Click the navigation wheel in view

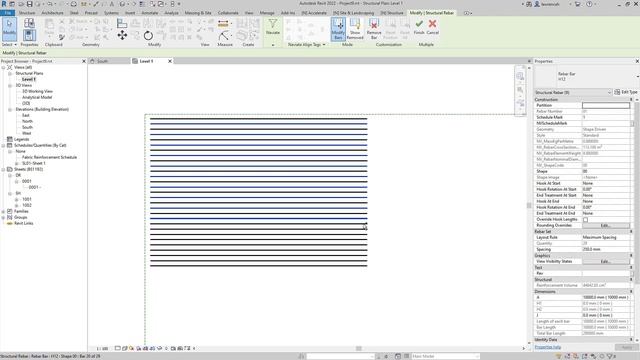(x=520, y=76)
